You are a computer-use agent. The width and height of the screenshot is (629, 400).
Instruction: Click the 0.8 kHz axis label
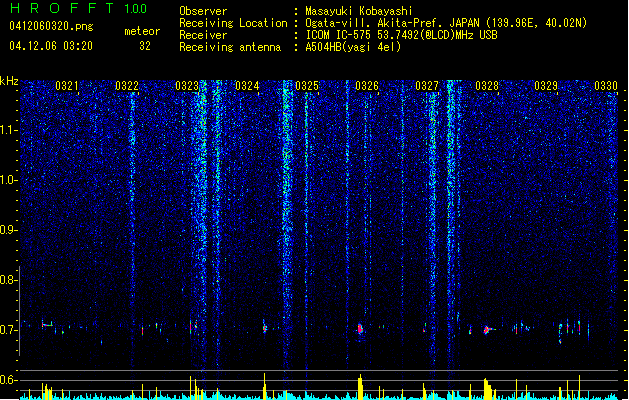point(9,280)
